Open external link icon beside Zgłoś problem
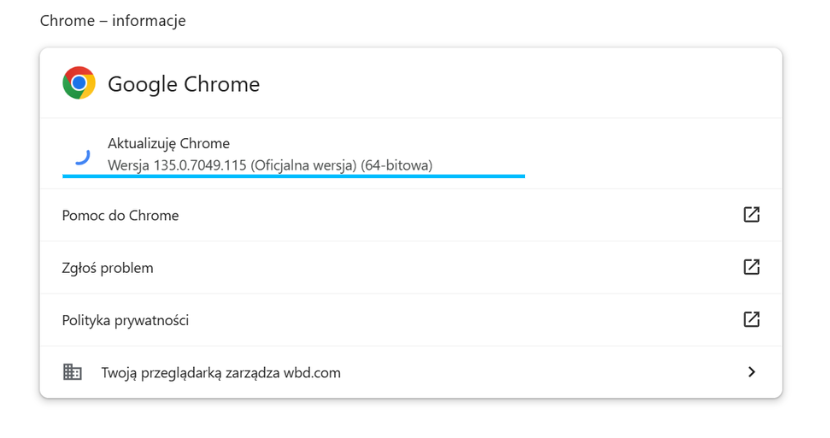Screen dimensions: 830x438 (x=751, y=267)
